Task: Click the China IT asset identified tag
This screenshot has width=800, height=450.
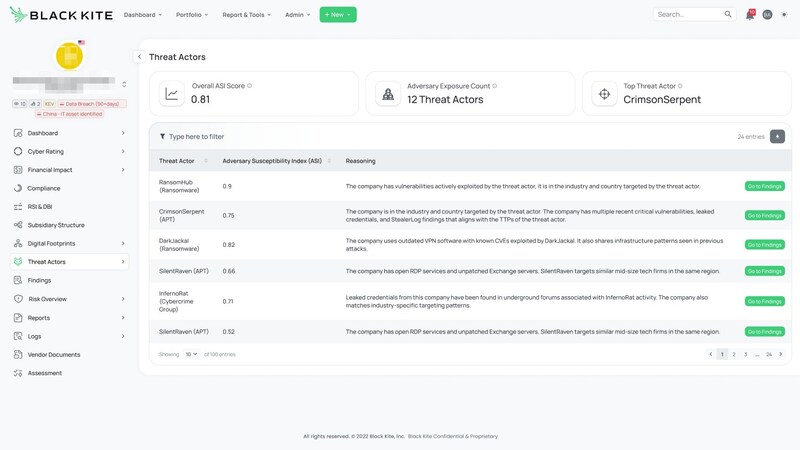Action: click(70, 114)
